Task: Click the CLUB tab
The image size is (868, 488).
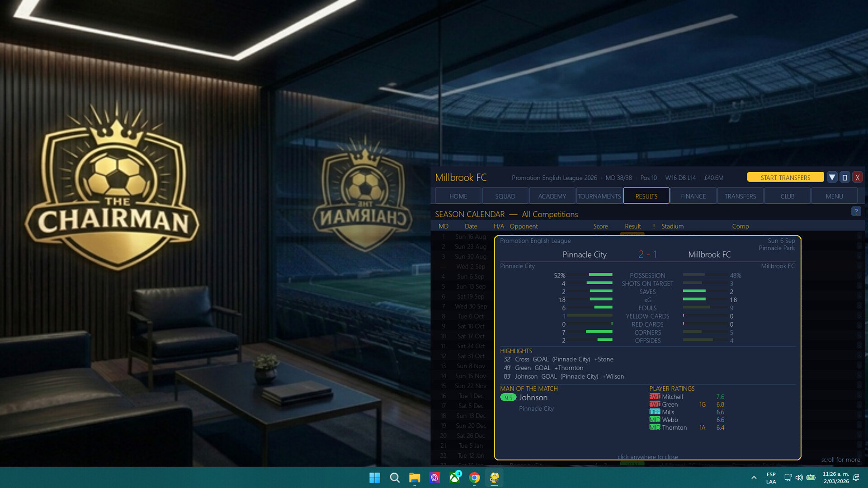Action: pos(787,196)
